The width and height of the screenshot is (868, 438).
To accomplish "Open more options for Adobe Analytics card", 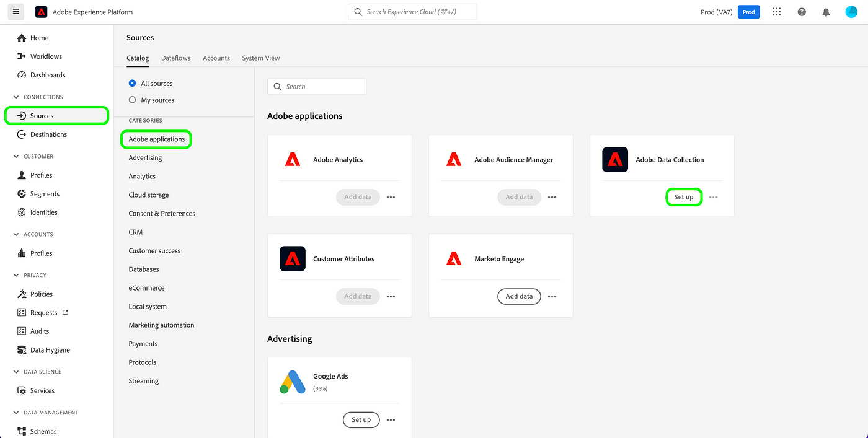I will point(391,197).
